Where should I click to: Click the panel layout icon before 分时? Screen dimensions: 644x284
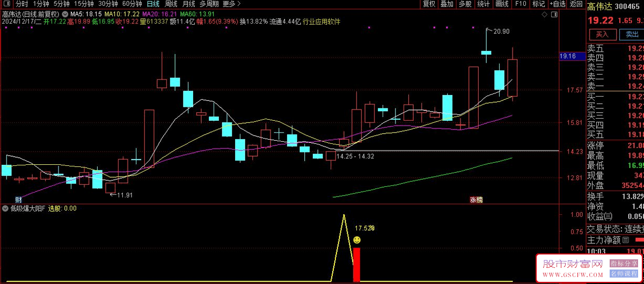coord(7,4)
